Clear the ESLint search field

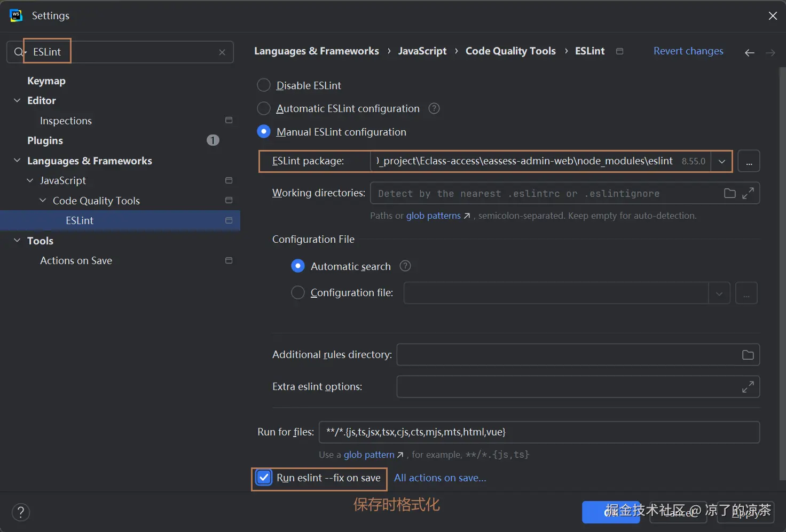coord(222,52)
